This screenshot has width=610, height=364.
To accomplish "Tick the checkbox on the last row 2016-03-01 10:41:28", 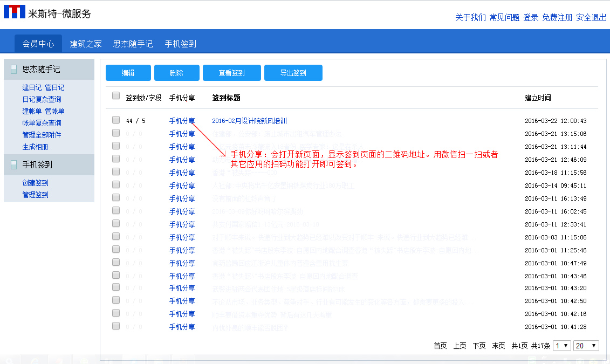I will [x=116, y=326].
